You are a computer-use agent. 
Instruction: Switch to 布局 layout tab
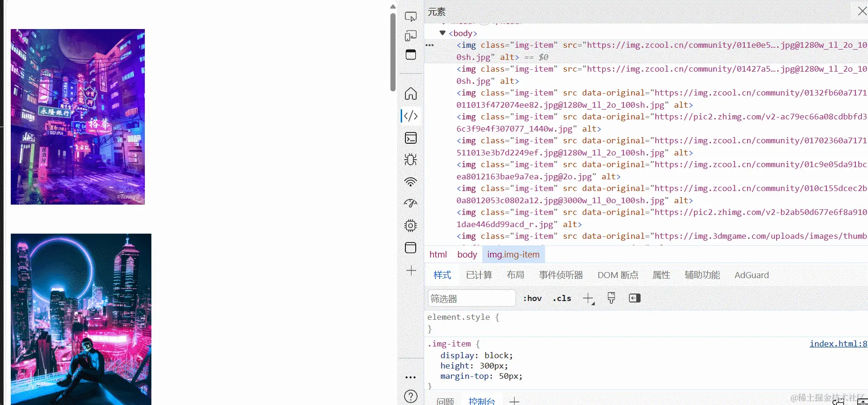[516, 275]
